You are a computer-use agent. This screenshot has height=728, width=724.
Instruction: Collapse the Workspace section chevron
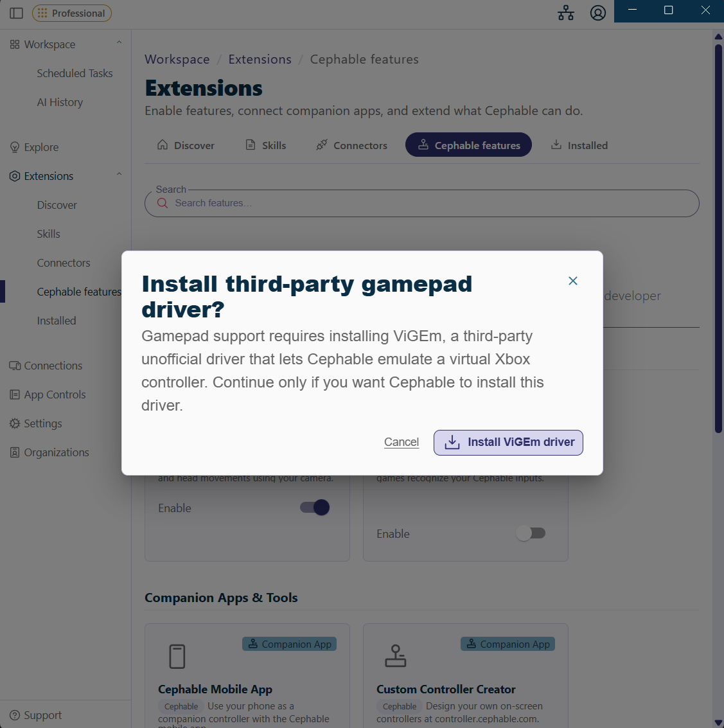(119, 42)
